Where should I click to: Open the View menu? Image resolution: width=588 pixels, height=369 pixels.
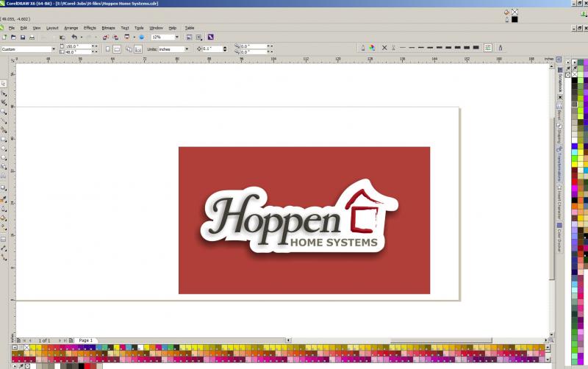(36, 28)
